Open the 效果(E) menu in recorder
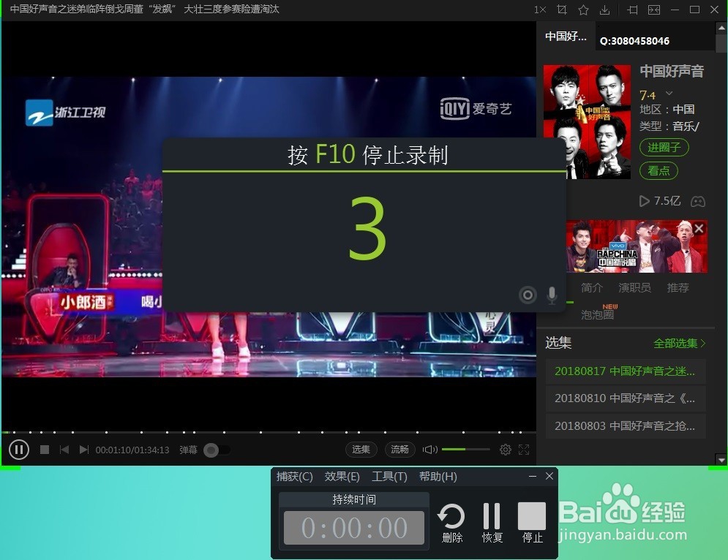 (x=342, y=477)
